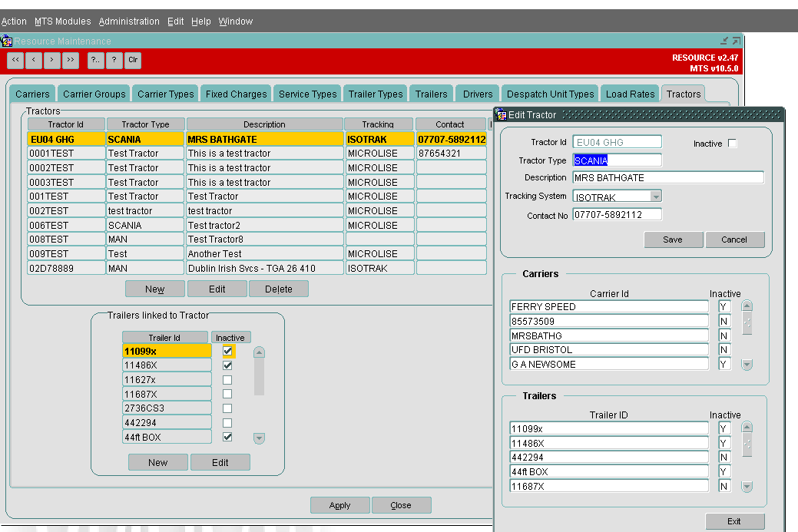Click Edit under Trailers linked to Tractor
The width and height of the screenshot is (798, 532).
(220, 462)
